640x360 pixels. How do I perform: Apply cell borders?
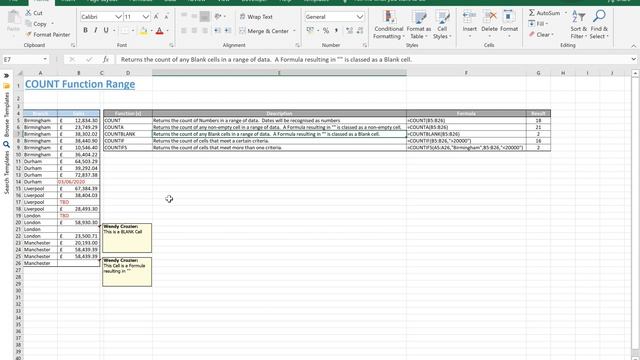pyautogui.click(x=124, y=31)
